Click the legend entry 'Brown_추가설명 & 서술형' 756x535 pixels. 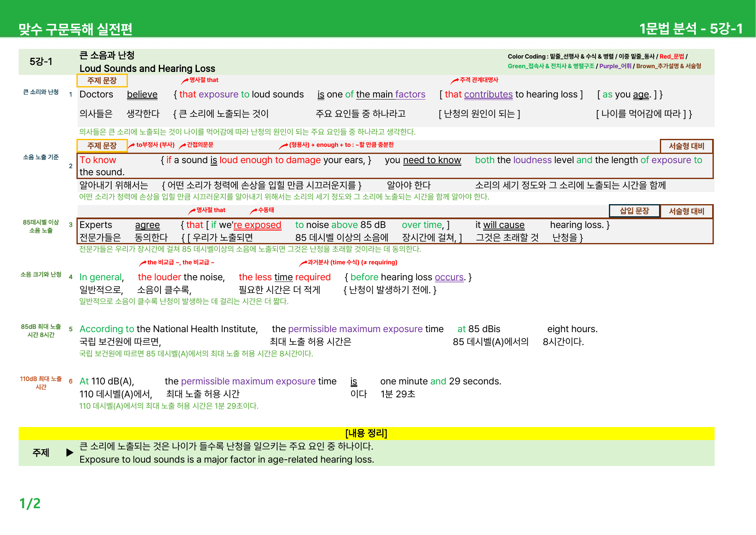[x=669, y=66]
